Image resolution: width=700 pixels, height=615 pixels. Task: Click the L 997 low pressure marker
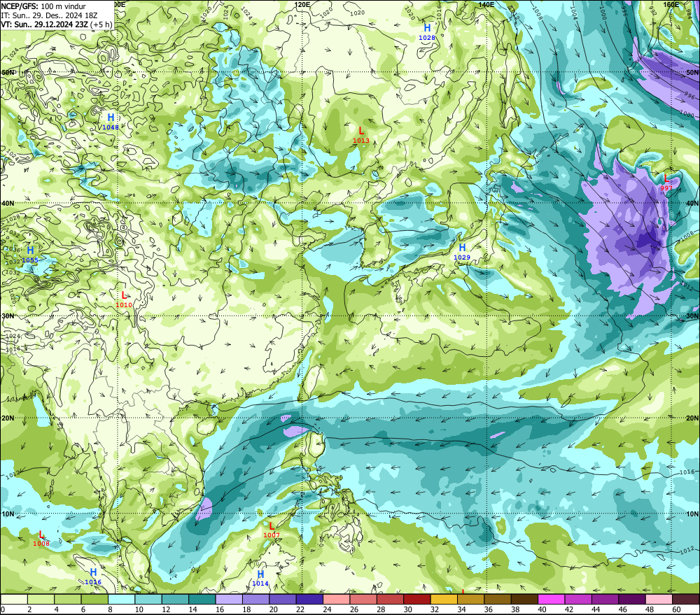(666, 183)
